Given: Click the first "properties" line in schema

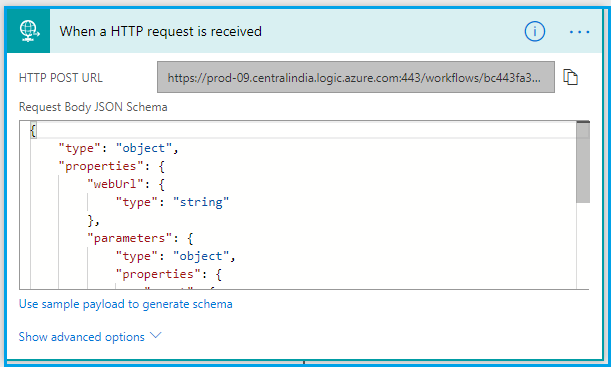Looking at the screenshot, I should pos(111,166).
